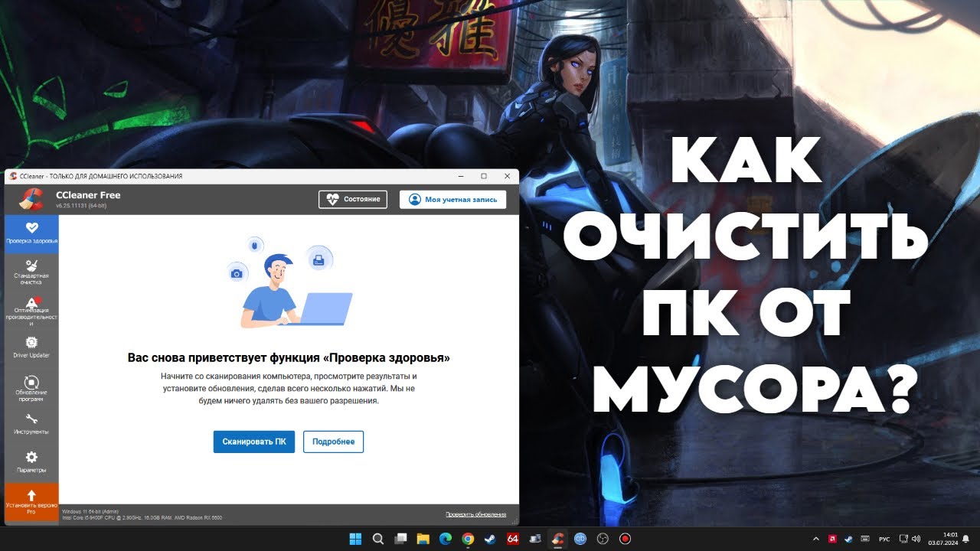Click the AMD tray icon
This screenshot has width=980, height=551.
pos(831,539)
